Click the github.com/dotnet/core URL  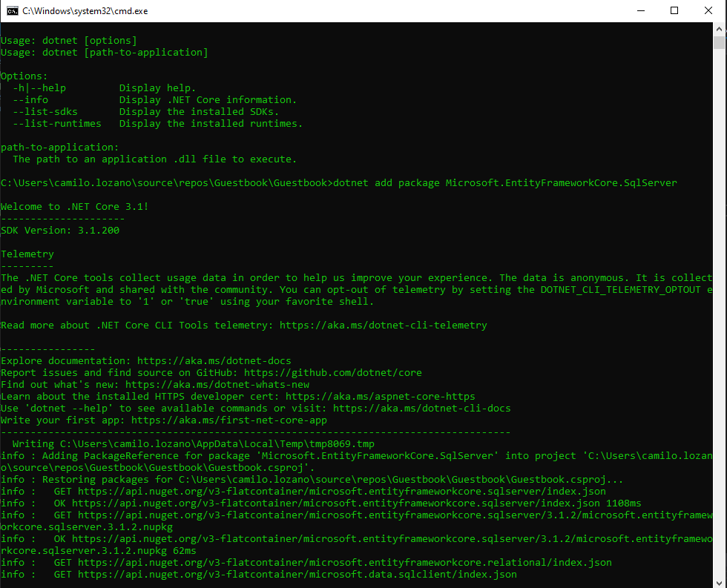pyautogui.click(x=333, y=372)
